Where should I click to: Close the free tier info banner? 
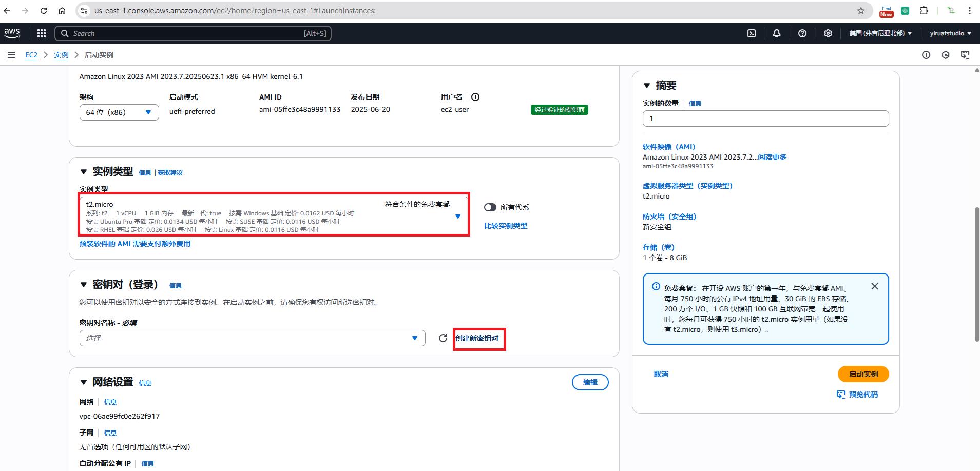[875, 286]
